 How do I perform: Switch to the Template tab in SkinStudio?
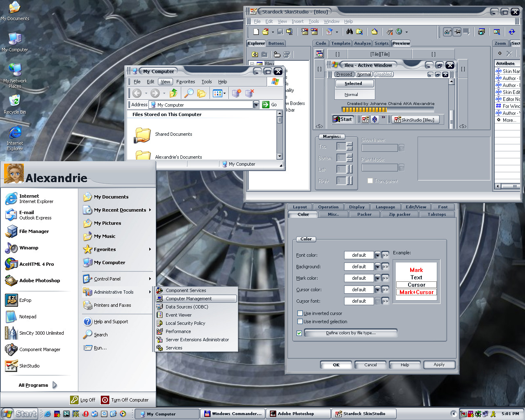tap(341, 43)
